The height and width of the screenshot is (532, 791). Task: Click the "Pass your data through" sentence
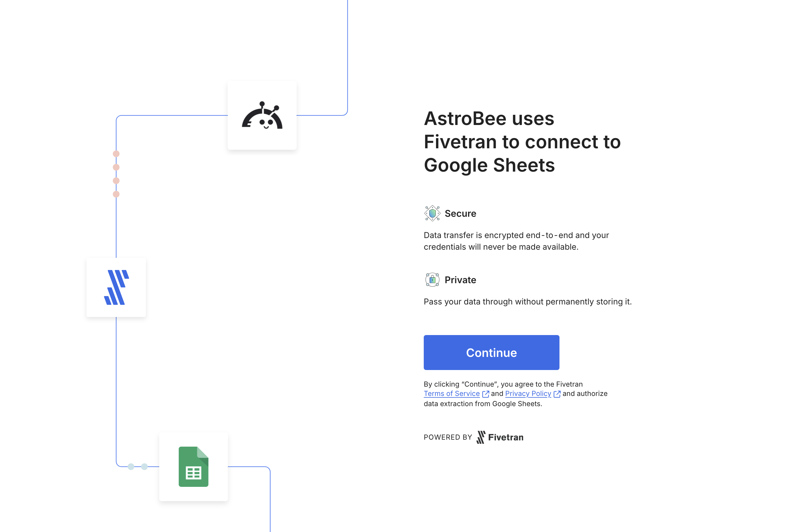click(x=527, y=302)
